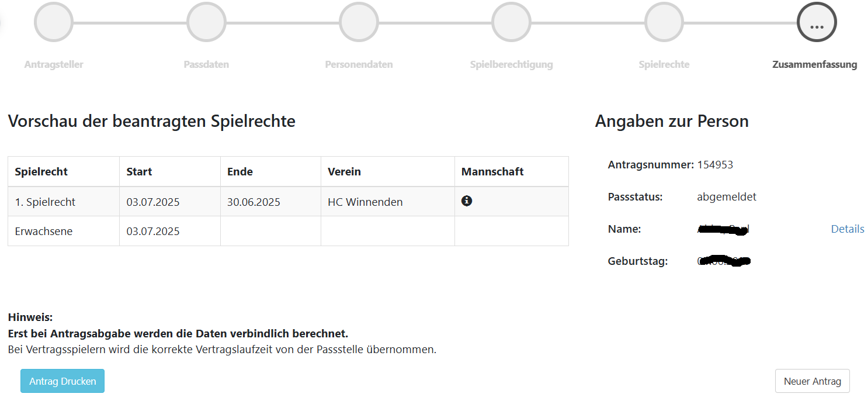Jump to the Spielberechtigung step circle
868x404 pixels.
coord(511,23)
